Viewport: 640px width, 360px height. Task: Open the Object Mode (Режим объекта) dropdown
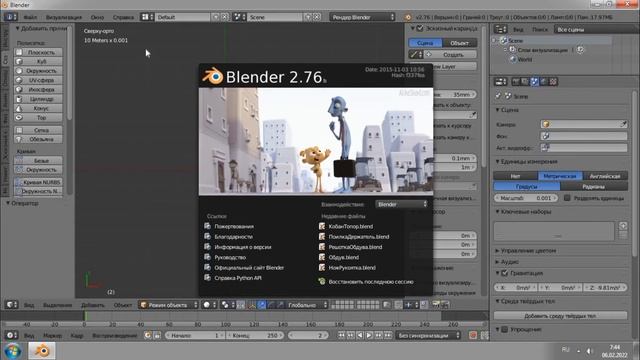(x=169, y=304)
